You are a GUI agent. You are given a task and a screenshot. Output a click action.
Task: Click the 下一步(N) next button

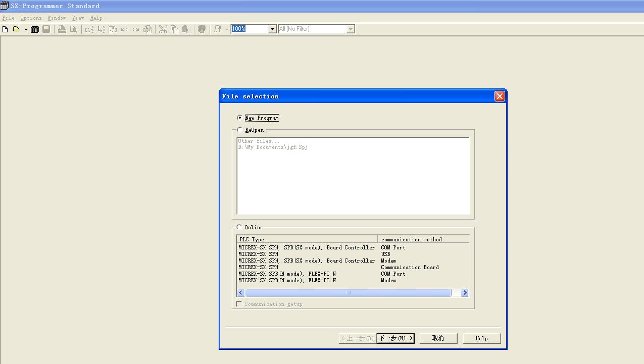pos(395,338)
